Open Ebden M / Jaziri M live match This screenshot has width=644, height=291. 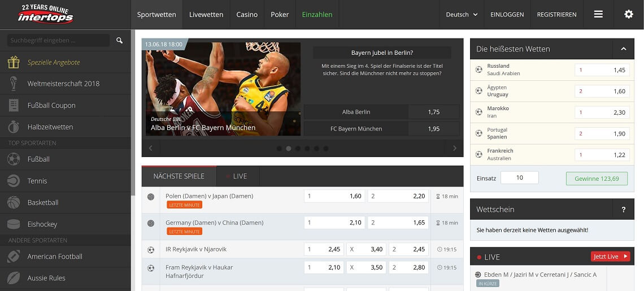[x=541, y=275]
